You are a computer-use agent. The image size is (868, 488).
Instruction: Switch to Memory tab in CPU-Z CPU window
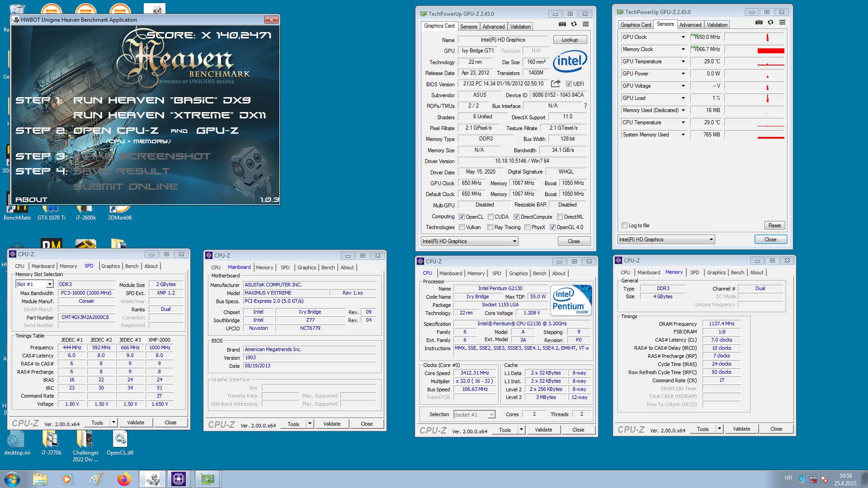(476, 273)
